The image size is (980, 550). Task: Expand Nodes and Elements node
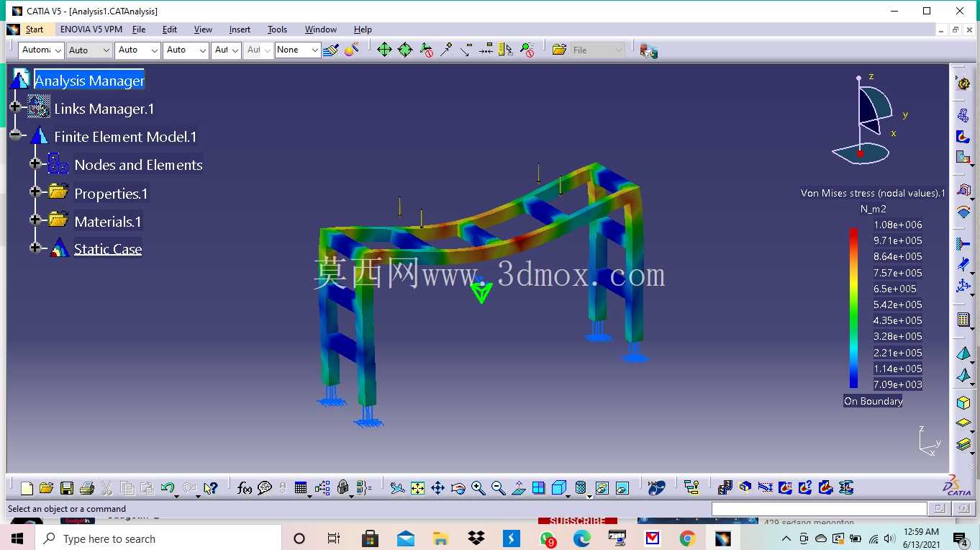[35, 163]
